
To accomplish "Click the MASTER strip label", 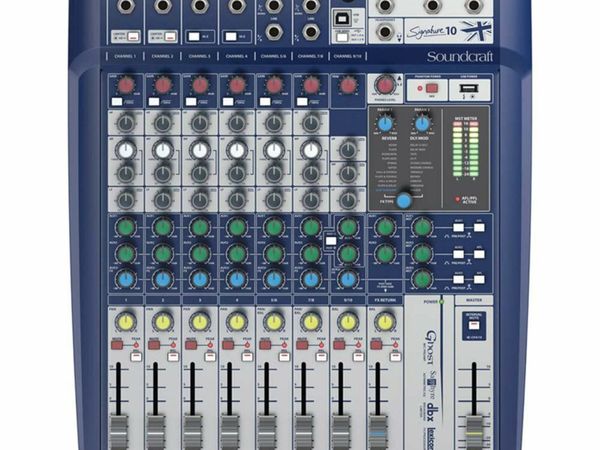I will point(474,300).
